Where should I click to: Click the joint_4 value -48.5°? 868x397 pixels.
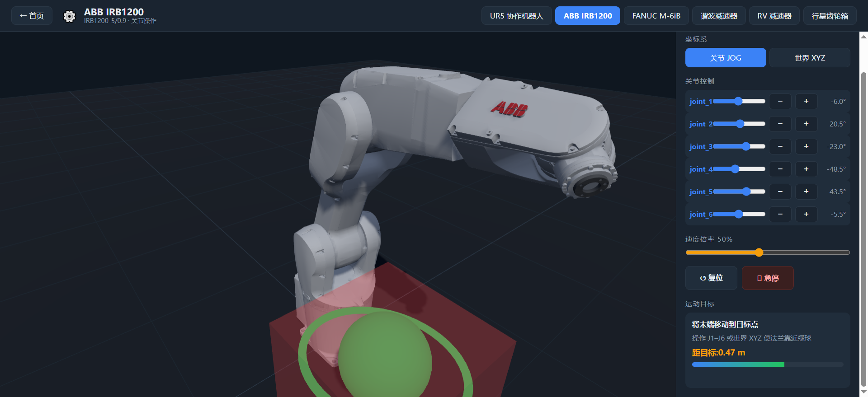[836, 169]
